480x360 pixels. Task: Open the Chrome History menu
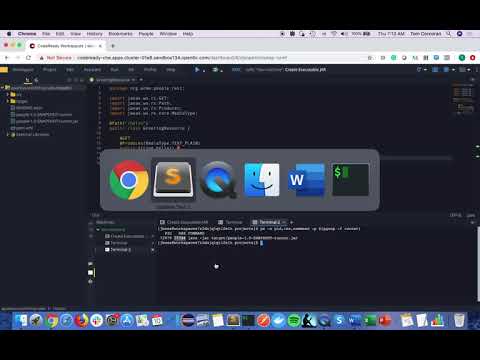point(94,34)
